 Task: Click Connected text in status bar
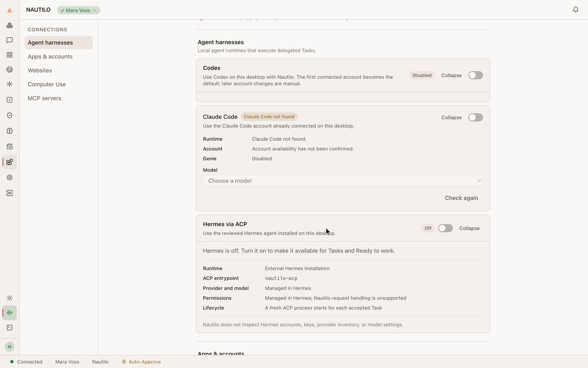(x=30, y=362)
